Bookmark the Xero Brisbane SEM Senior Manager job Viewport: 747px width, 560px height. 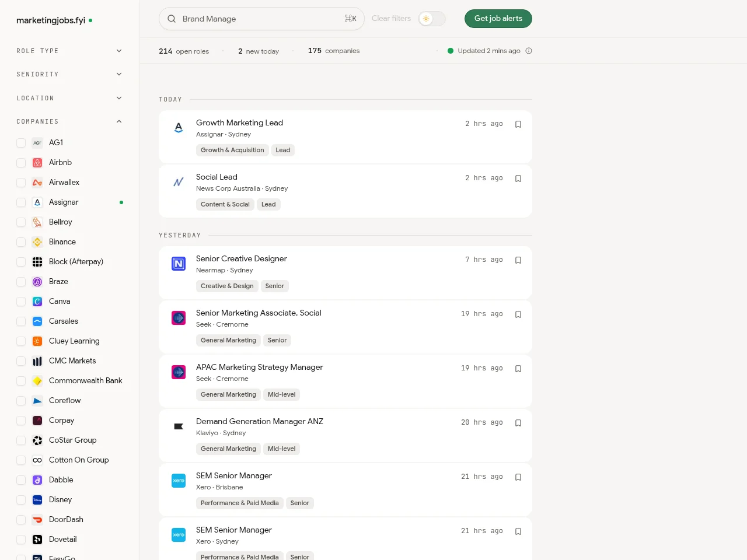[518, 477]
